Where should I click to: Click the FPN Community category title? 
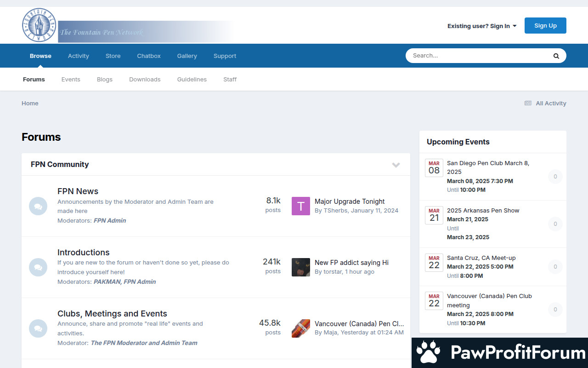(x=60, y=165)
